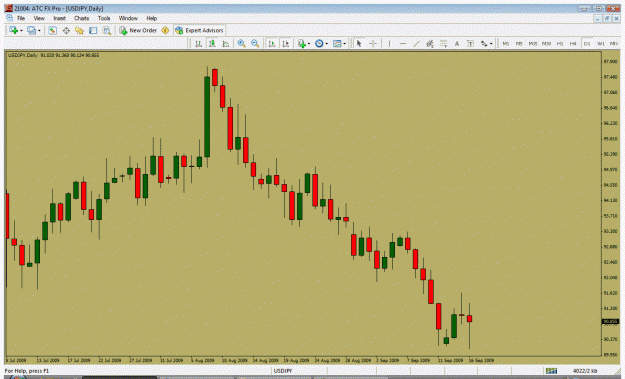Switch chart to H4 timeframe
The height and width of the screenshot is (379, 625).
573,43
